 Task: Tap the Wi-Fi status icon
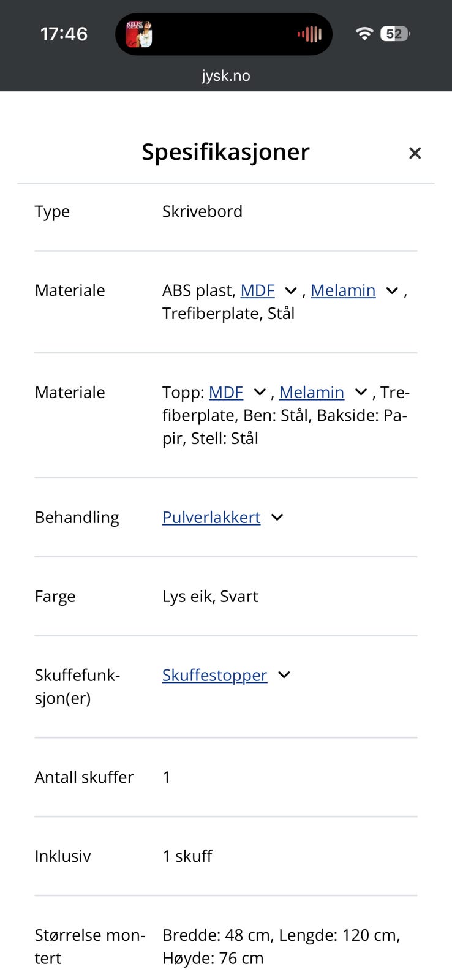[364, 34]
